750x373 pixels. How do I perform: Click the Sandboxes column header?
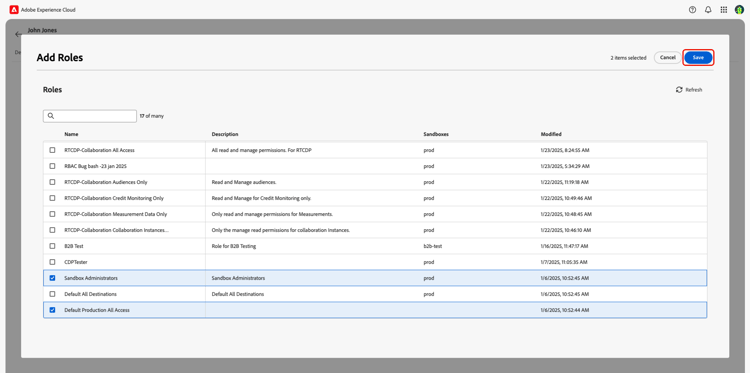[x=436, y=134]
